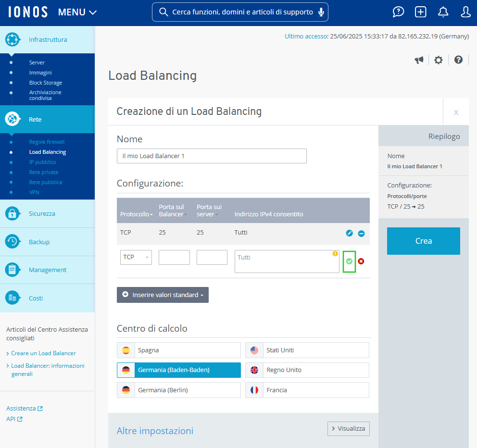Open VPN in sidebar
The width and height of the screenshot is (477, 448).
(x=34, y=192)
